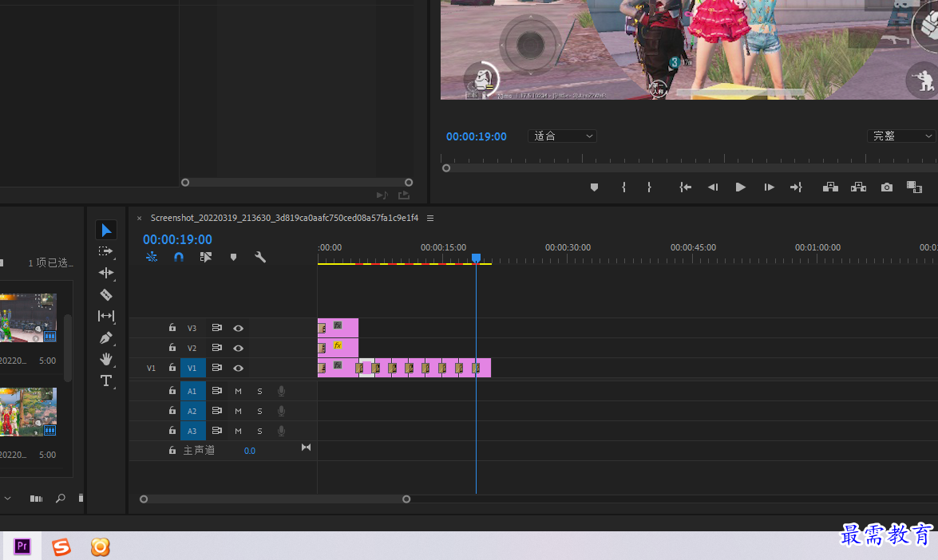938x560 pixels.
Task: Select the Type tool
Action: pos(106,381)
